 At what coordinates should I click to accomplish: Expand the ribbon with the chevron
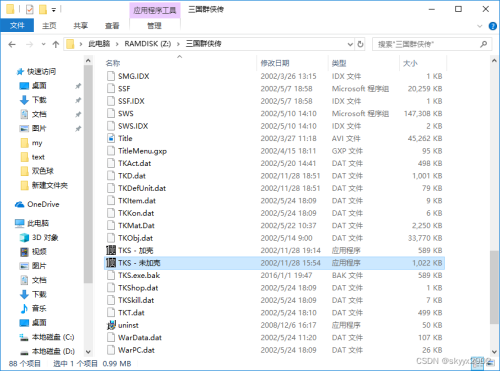tap(480, 26)
